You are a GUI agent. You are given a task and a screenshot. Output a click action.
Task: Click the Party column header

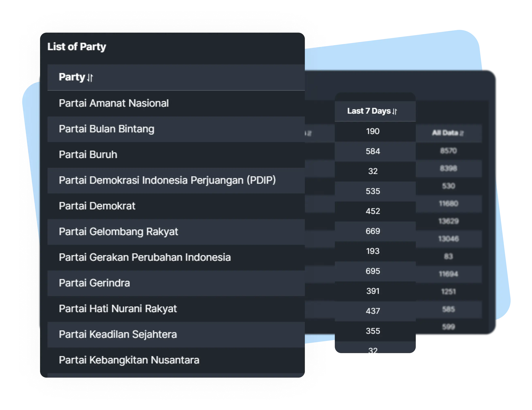click(176, 77)
